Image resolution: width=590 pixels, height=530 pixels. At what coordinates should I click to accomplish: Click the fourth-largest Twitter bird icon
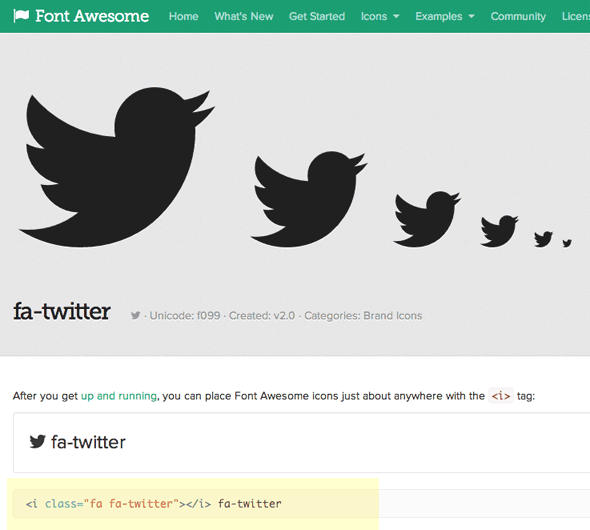click(499, 231)
